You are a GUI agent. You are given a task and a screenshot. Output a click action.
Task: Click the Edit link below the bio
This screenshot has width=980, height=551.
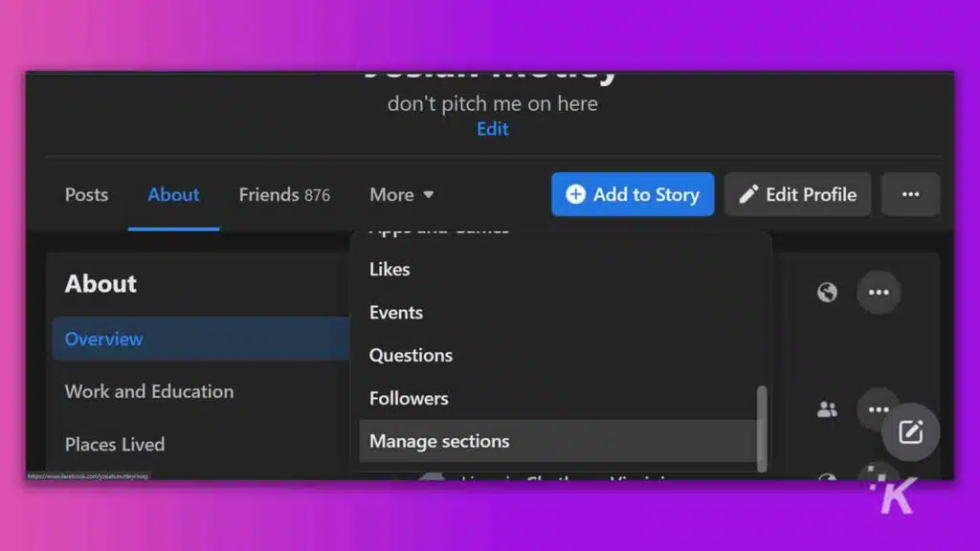[492, 129]
